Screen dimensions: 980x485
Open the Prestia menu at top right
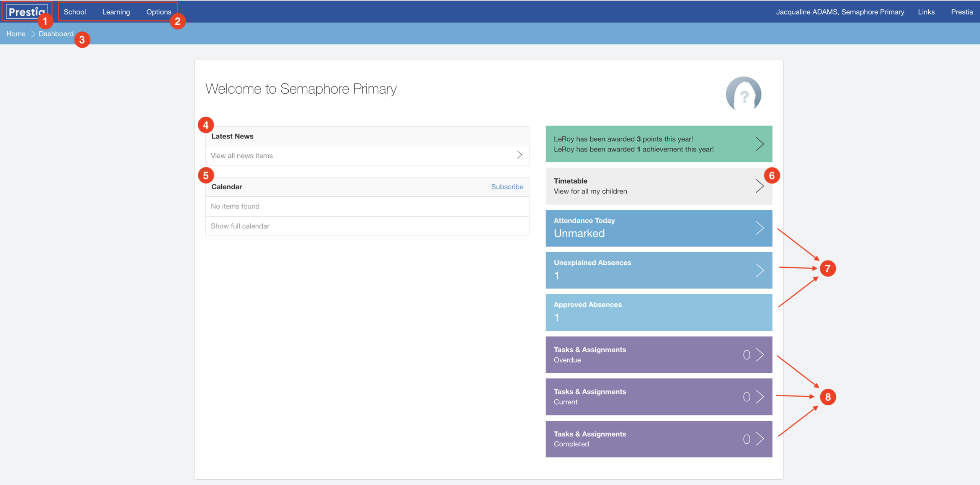pyautogui.click(x=962, y=12)
